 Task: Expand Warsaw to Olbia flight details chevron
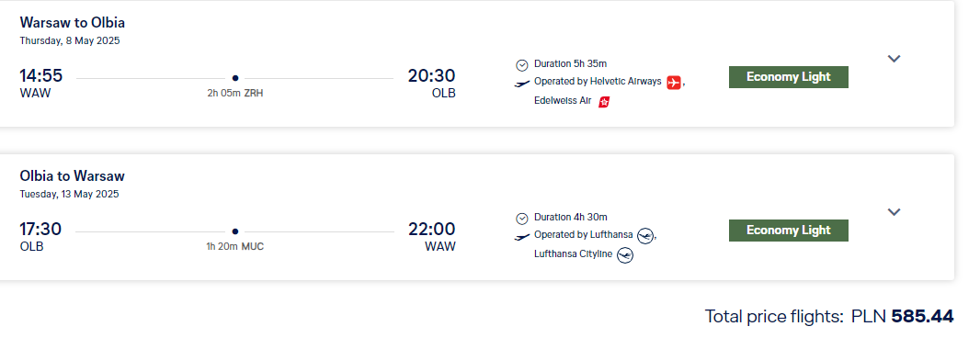click(x=894, y=59)
